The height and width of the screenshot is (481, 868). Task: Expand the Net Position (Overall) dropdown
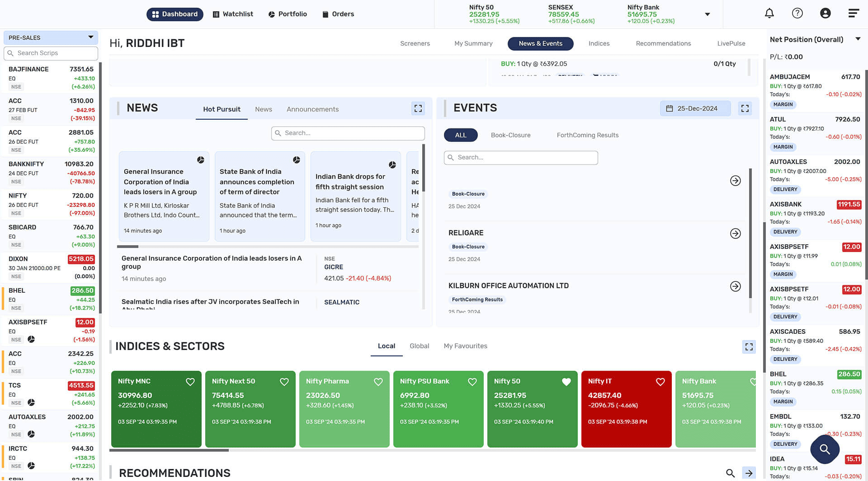[858, 39]
